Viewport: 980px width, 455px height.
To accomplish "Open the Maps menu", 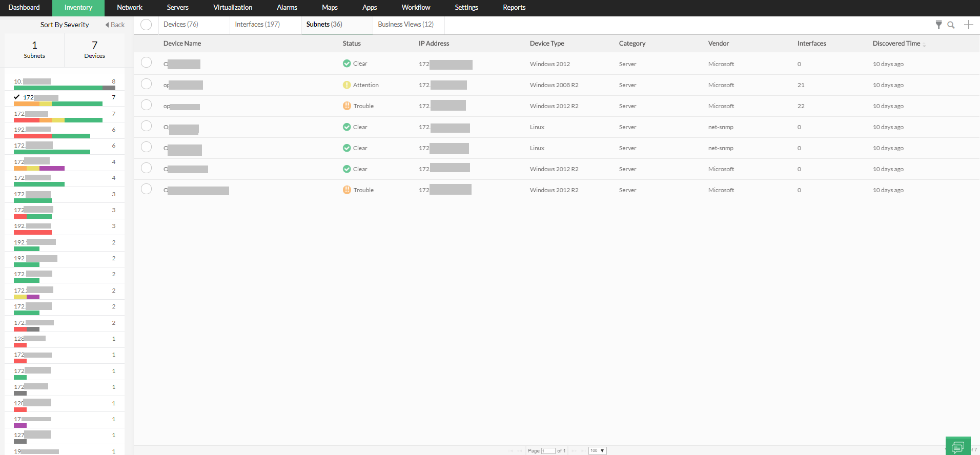I will [330, 8].
